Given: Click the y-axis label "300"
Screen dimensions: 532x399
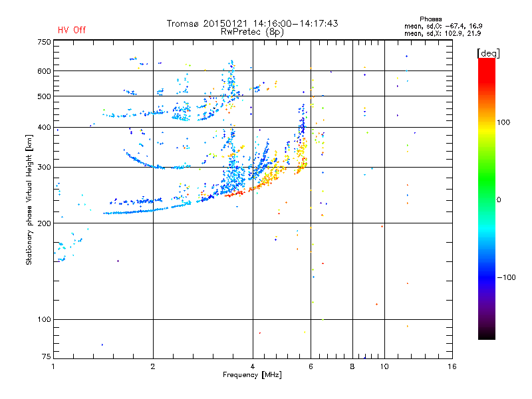Looking at the screenshot, I should (44, 167).
